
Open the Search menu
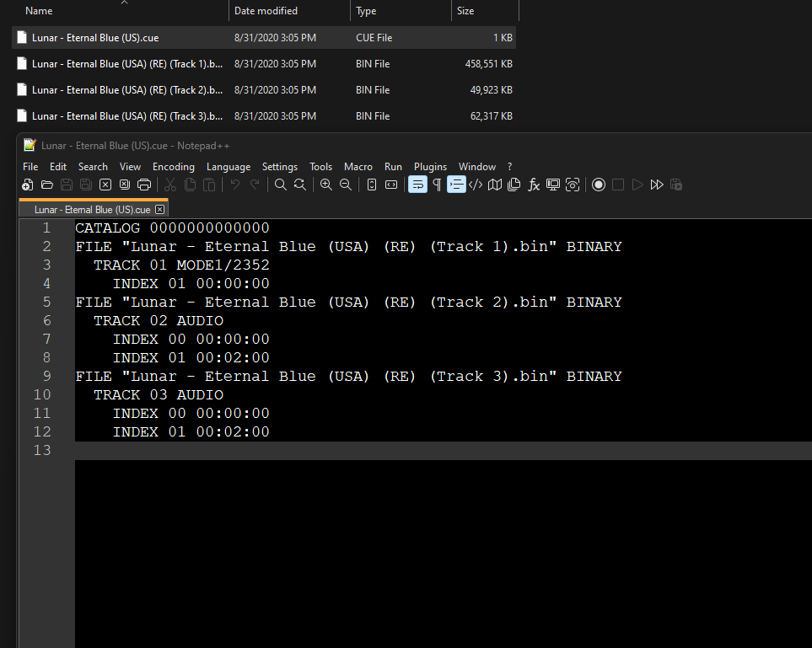click(x=94, y=167)
